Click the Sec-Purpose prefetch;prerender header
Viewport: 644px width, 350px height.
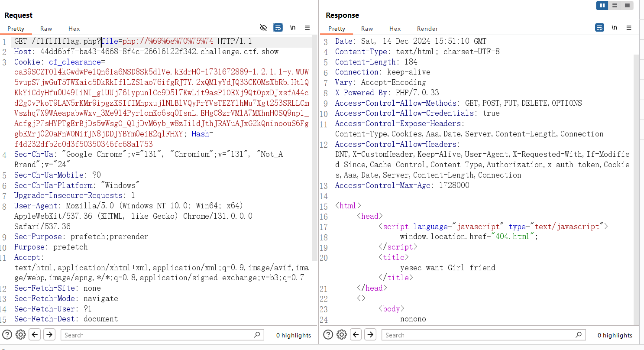coord(81,237)
